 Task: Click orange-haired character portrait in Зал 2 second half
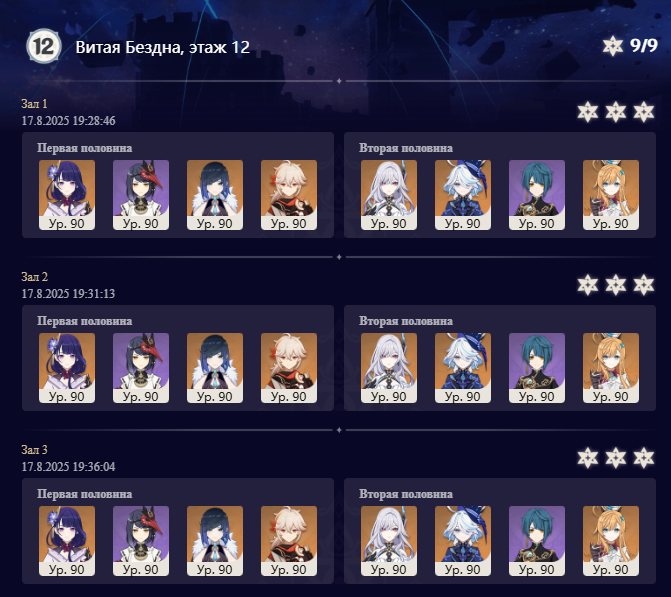tap(611, 368)
